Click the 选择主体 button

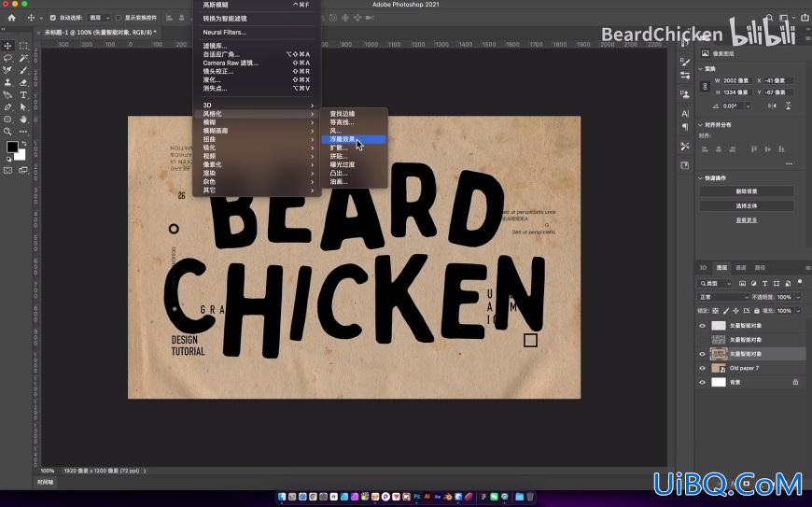pos(747,205)
